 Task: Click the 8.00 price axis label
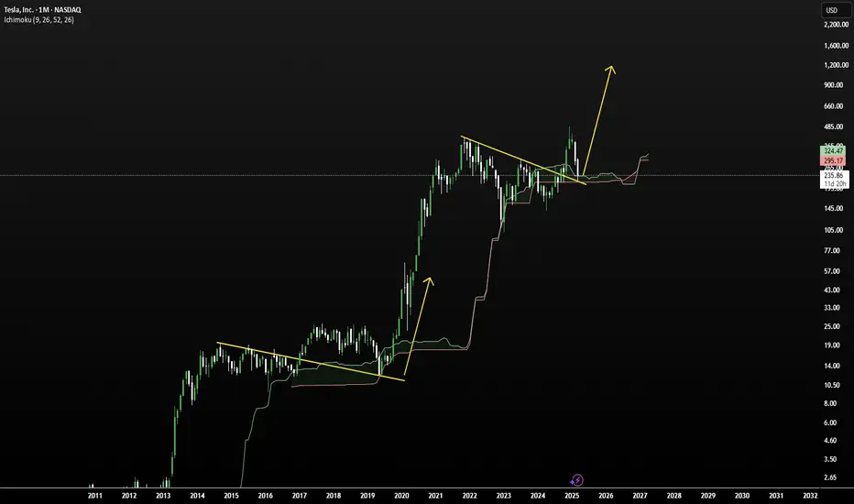(x=830, y=404)
